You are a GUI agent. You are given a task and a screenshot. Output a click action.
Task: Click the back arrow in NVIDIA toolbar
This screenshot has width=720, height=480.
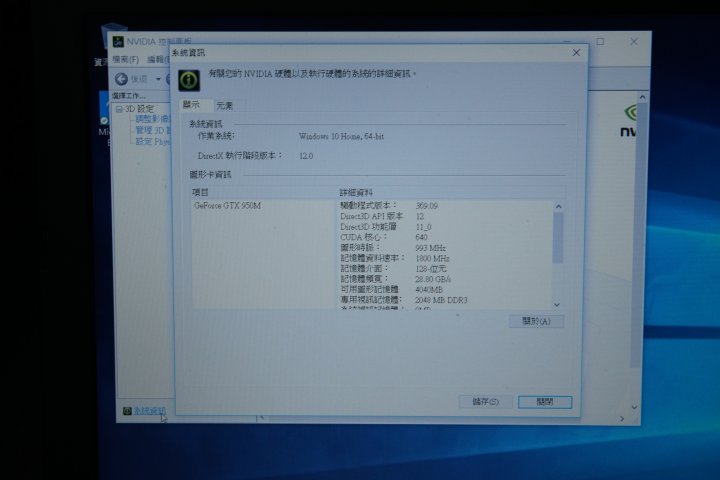click(x=121, y=79)
